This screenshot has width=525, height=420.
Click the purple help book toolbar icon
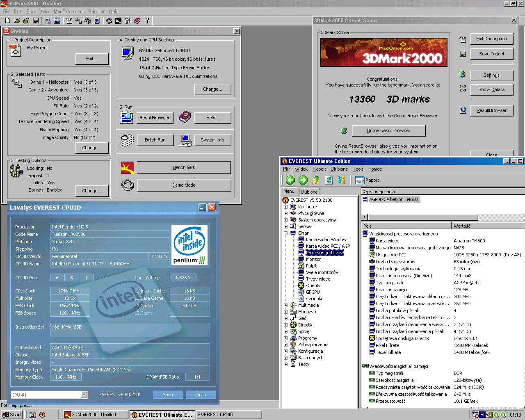point(137,21)
